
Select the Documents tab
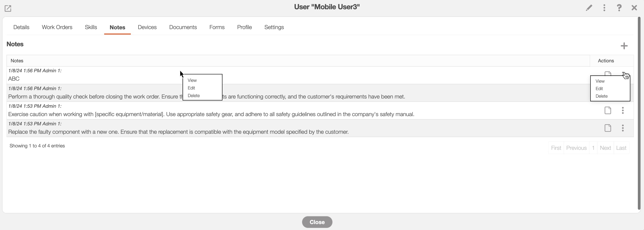(183, 27)
